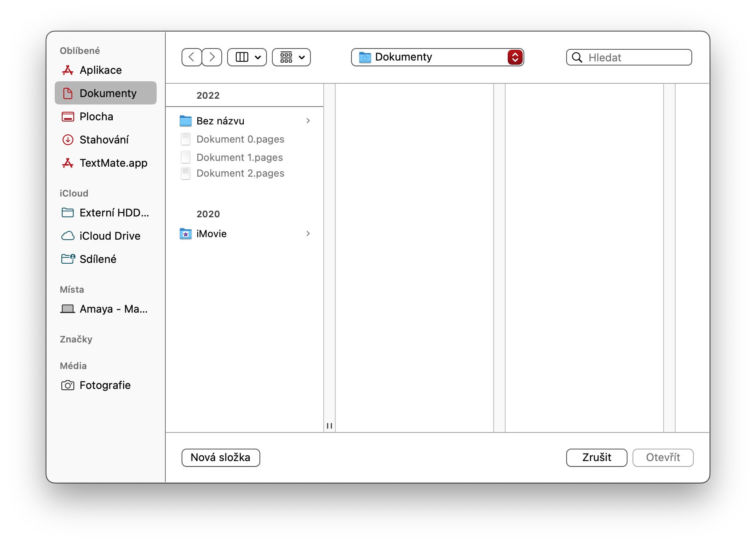Select Dokument 1.pages in file list

240,157
